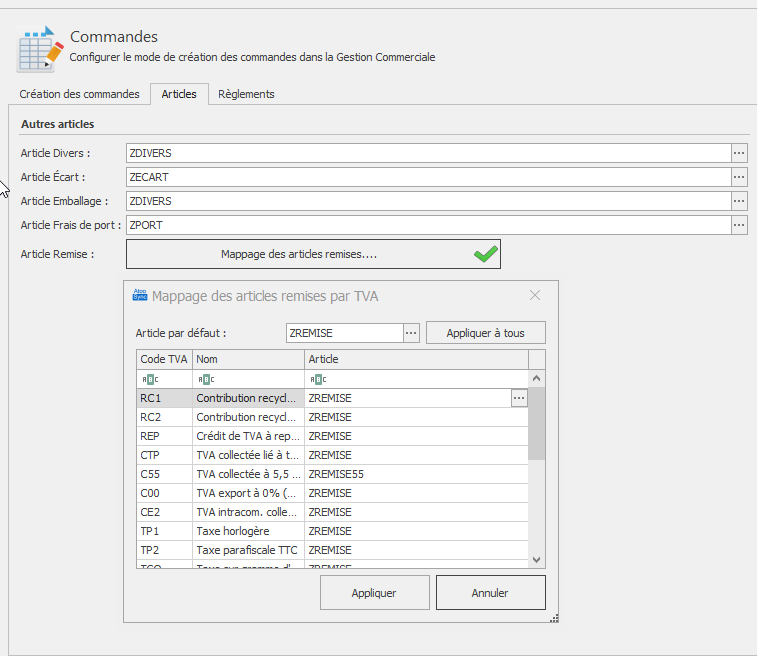Close the Mappage des articles remises dialog
The height and width of the screenshot is (656, 757).
[534, 295]
